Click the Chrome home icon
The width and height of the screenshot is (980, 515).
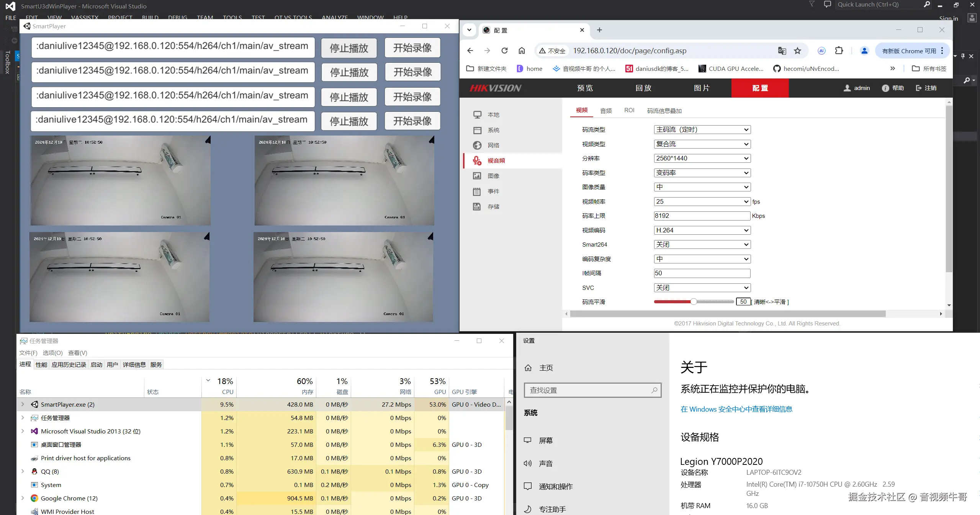click(x=522, y=51)
